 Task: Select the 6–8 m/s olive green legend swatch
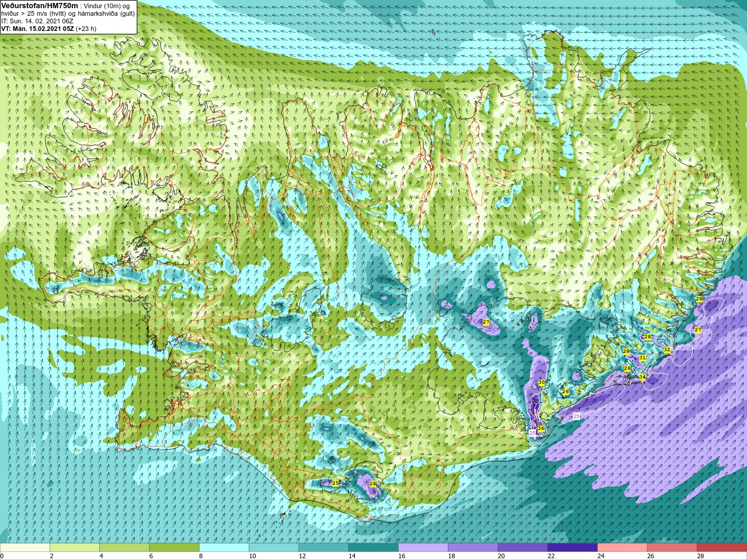click(x=174, y=548)
